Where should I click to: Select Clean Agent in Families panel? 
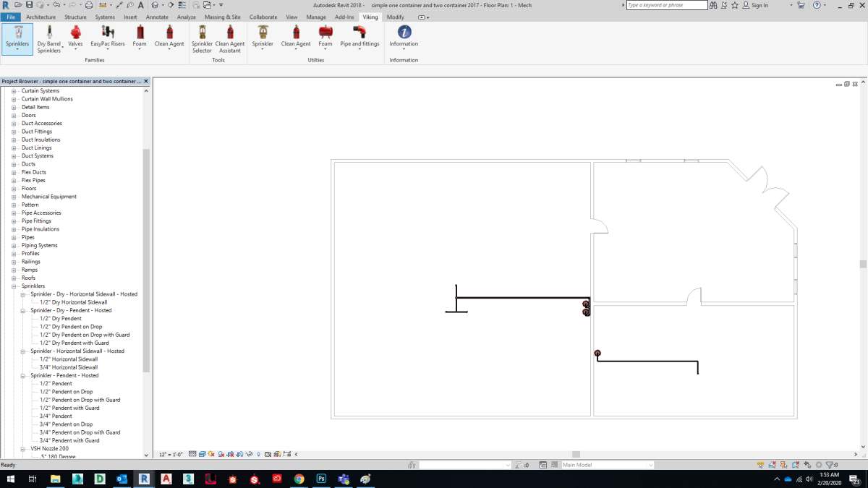click(169, 38)
